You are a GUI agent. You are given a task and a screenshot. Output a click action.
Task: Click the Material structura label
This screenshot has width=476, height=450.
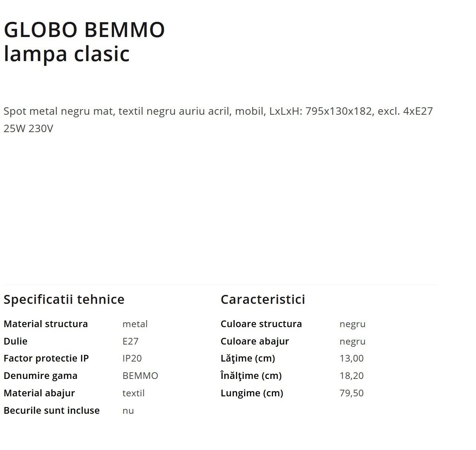click(46, 324)
